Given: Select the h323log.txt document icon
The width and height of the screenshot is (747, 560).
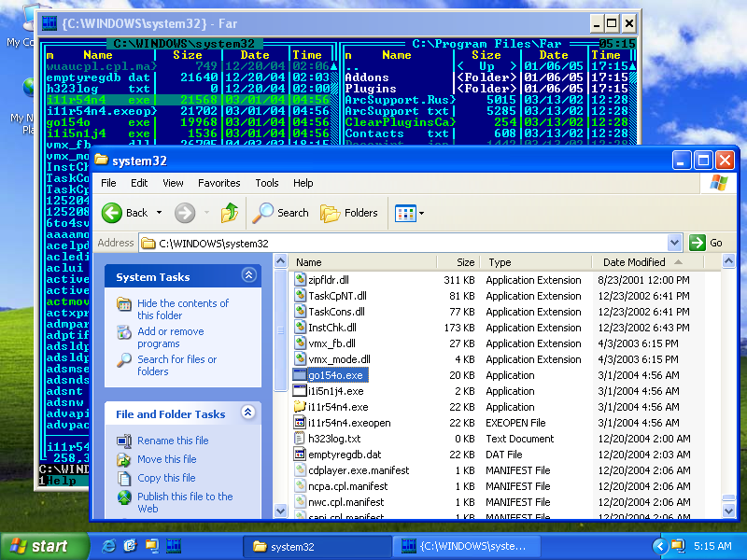Looking at the screenshot, I should coord(300,439).
